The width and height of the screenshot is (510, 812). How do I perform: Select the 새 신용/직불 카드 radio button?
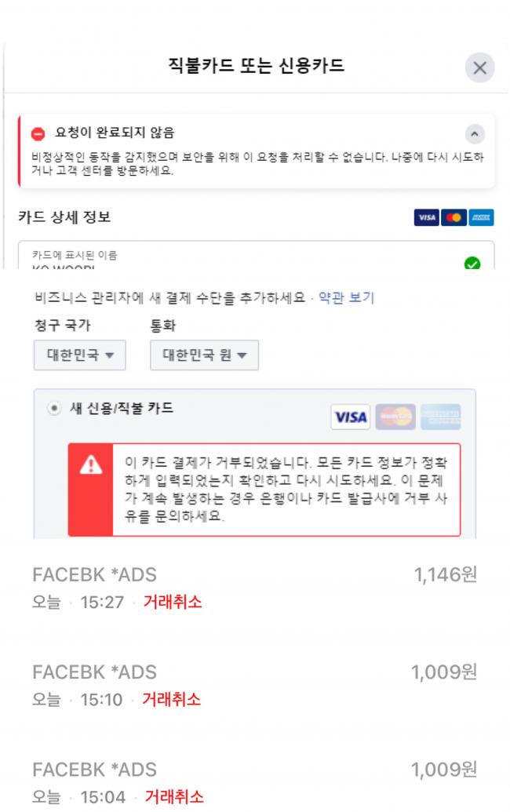coord(54,408)
